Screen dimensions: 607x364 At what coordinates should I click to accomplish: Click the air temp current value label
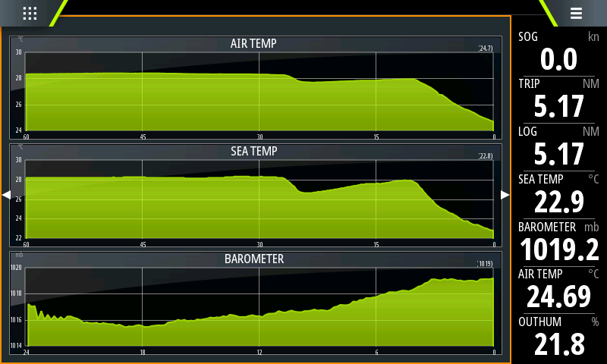coord(486,49)
